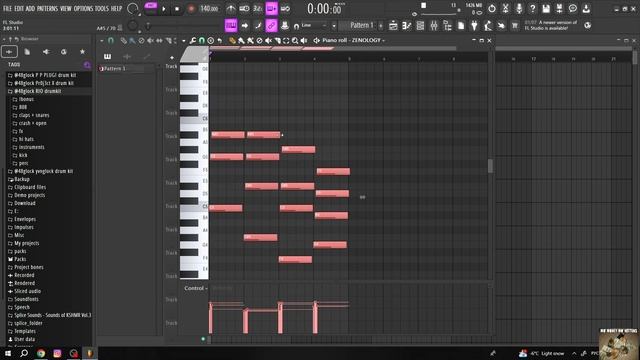The height and width of the screenshot is (360, 640).
Task: Toggle the purple link chain button
Action: (271, 25)
